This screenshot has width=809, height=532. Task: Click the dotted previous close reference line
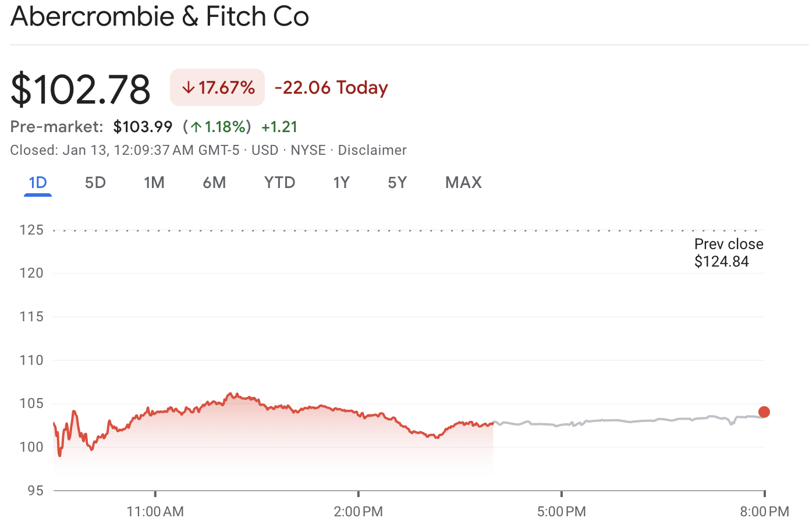point(407,229)
